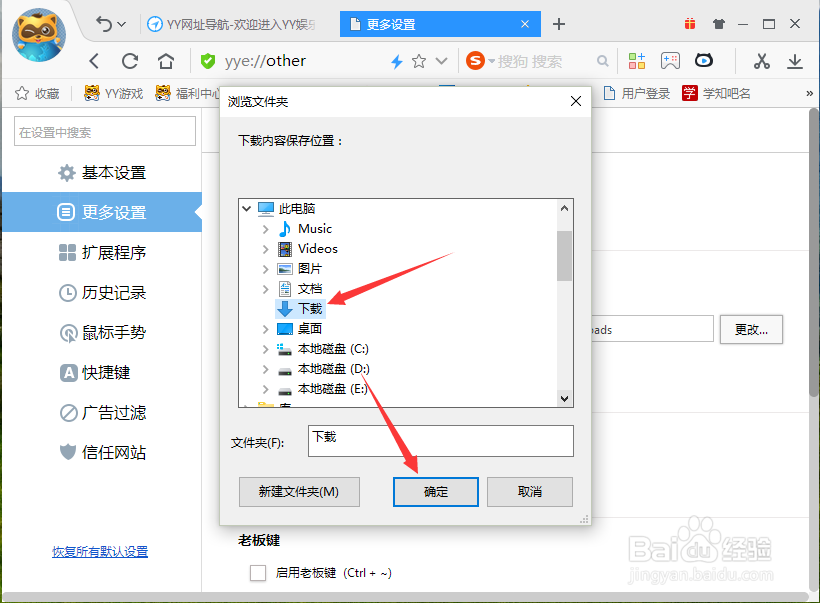820x603 pixels.
Task: Click the 取消 button
Action: [530, 492]
